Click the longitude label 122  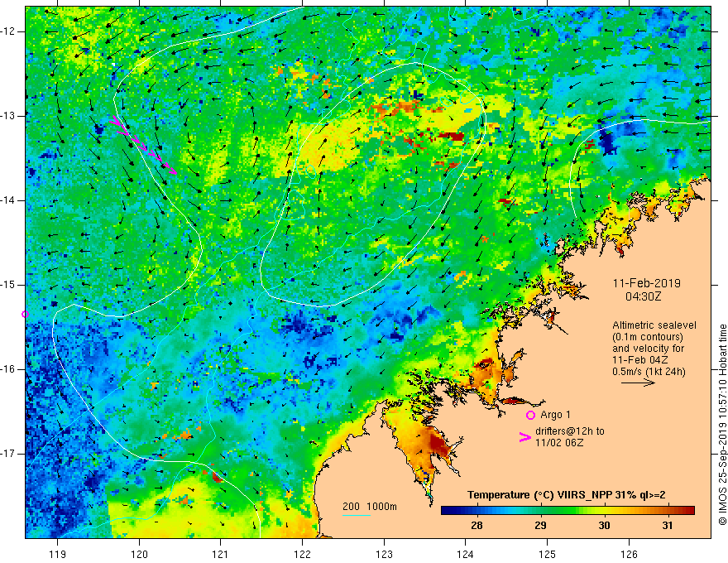tap(302, 554)
